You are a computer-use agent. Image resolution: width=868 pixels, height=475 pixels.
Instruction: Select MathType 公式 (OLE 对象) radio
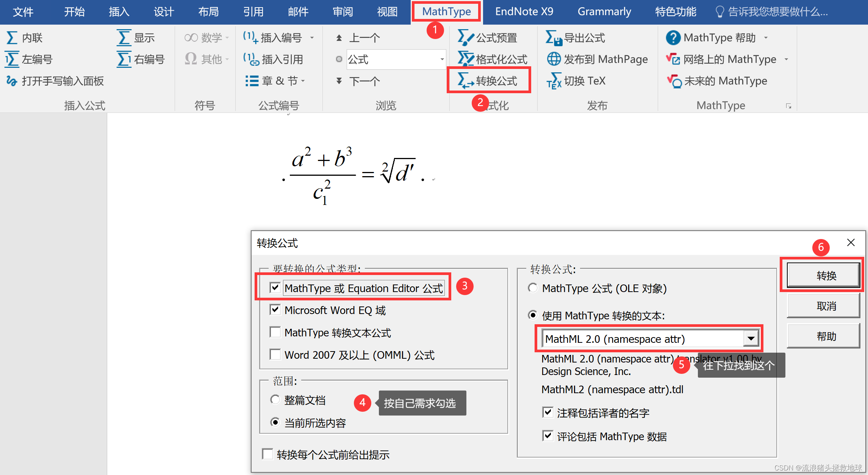(533, 288)
